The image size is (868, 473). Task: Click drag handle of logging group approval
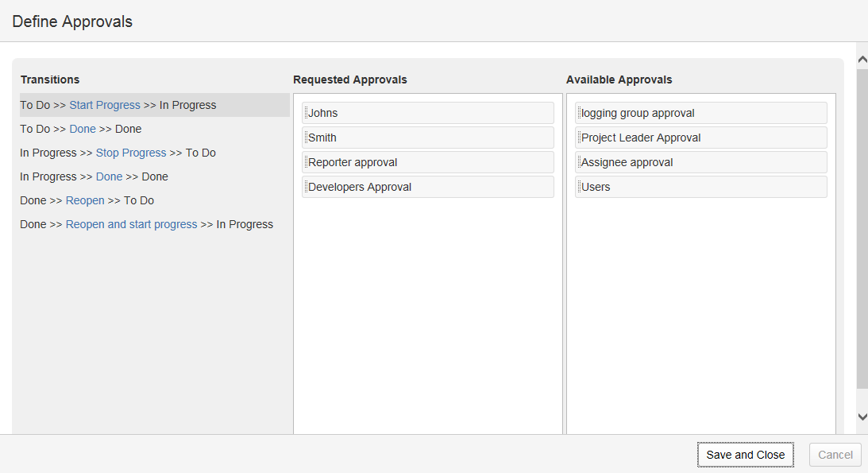(x=579, y=113)
